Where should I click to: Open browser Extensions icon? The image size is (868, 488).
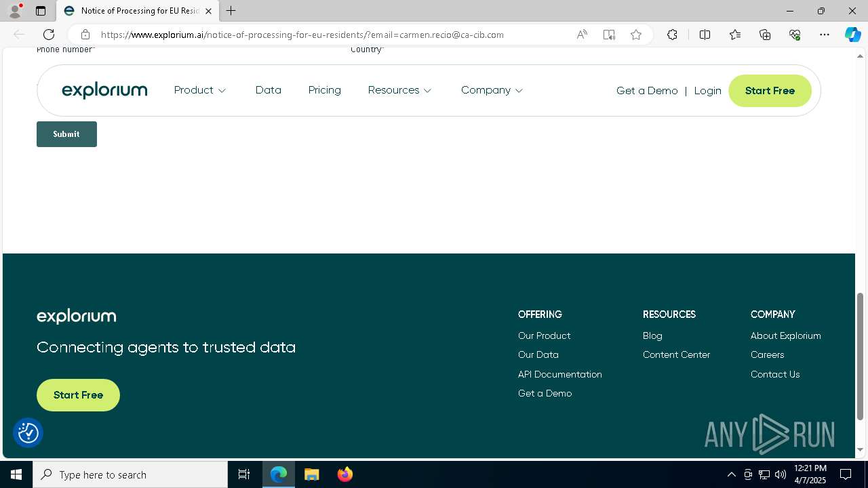(672, 35)
